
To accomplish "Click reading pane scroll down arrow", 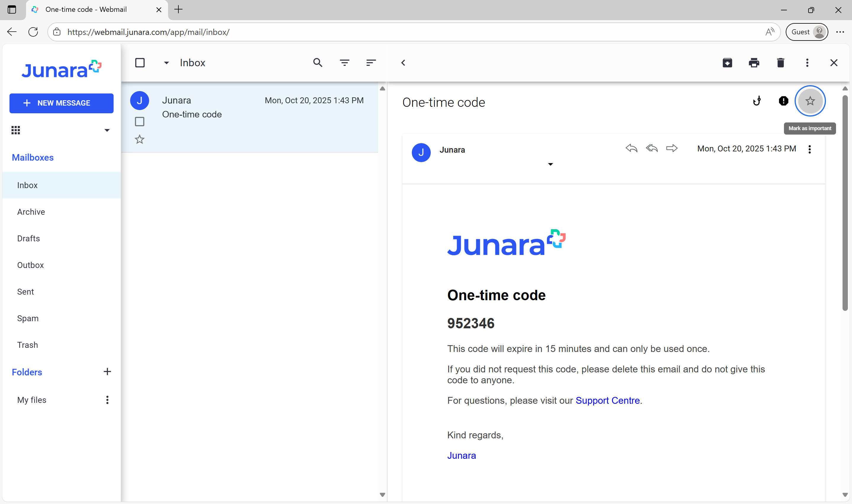I will (845, 495).
